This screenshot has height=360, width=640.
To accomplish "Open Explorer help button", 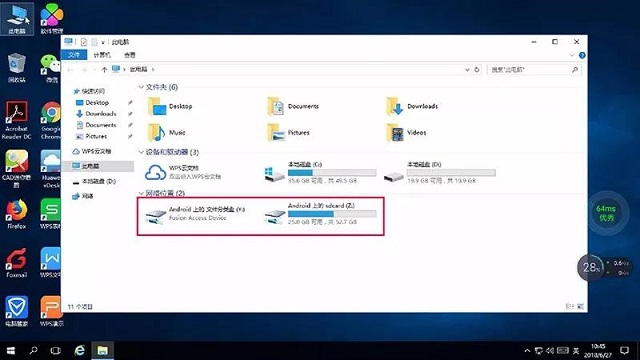I will tap(582, 55).
